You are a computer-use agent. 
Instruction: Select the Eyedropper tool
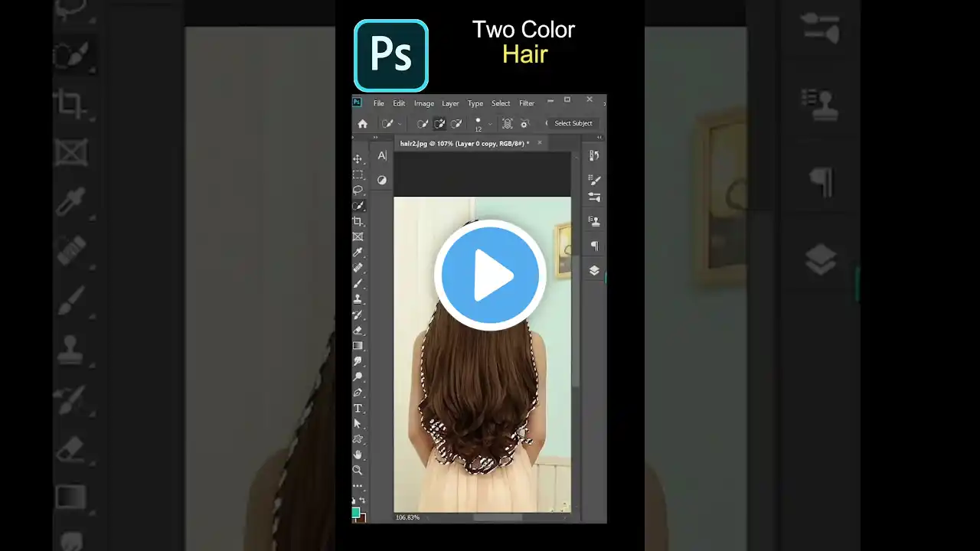(358, 252)
